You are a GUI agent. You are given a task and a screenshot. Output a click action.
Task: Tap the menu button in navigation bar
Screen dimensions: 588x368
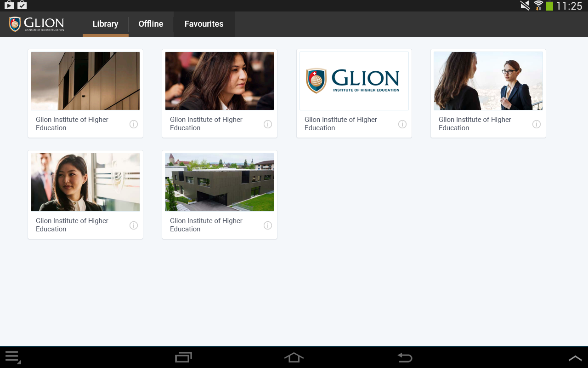13,357
